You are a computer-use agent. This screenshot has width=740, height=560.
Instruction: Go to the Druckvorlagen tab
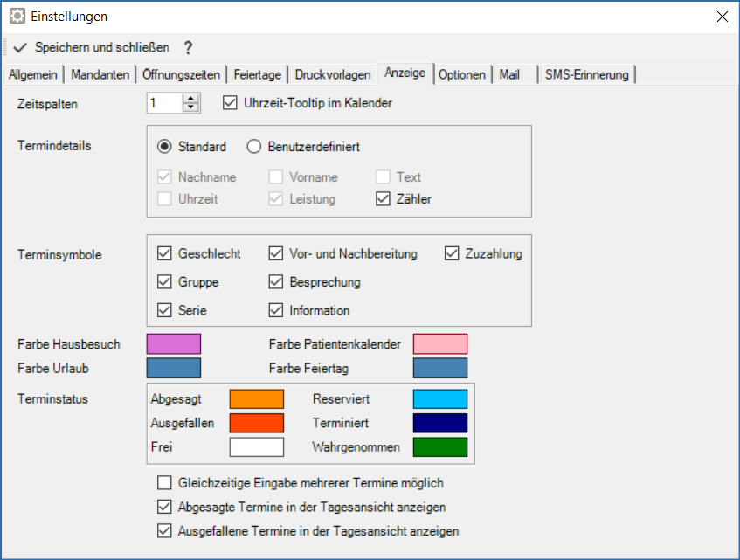click(x=332, y=75)
